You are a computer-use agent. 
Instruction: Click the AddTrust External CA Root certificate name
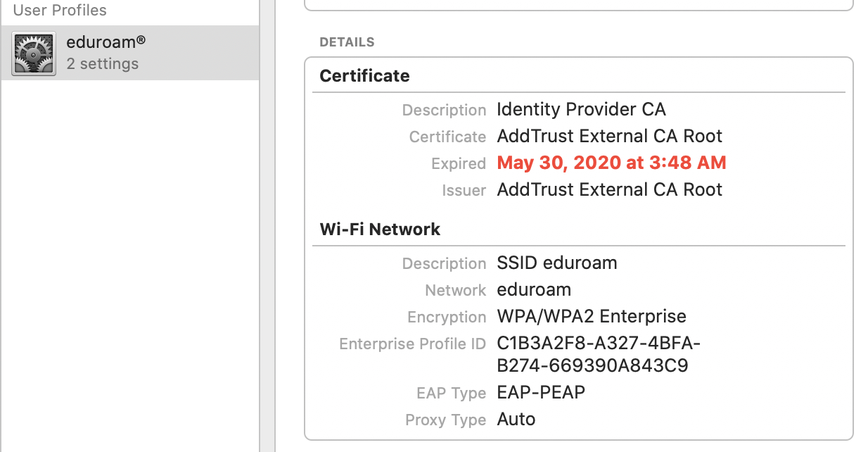click(609, 136)
